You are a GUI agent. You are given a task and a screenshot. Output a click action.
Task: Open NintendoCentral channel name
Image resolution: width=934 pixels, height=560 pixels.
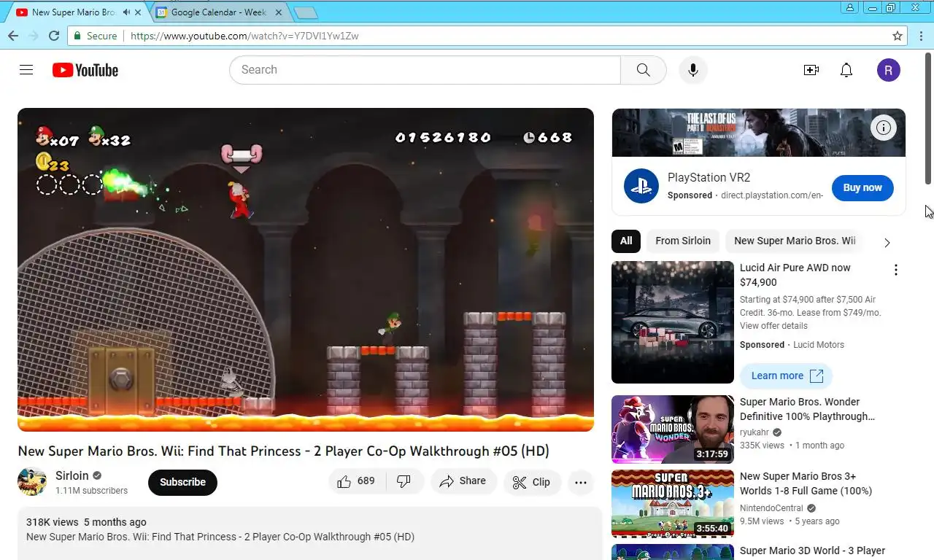772,508
